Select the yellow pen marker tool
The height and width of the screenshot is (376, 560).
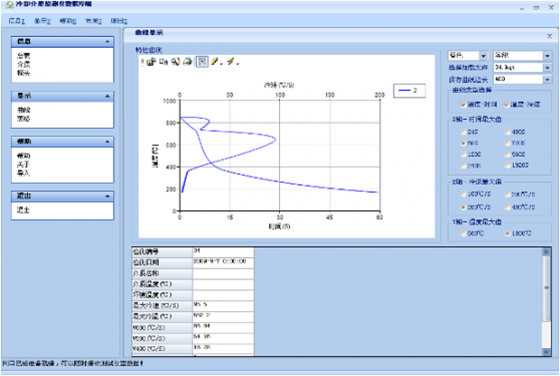point(215,62)
